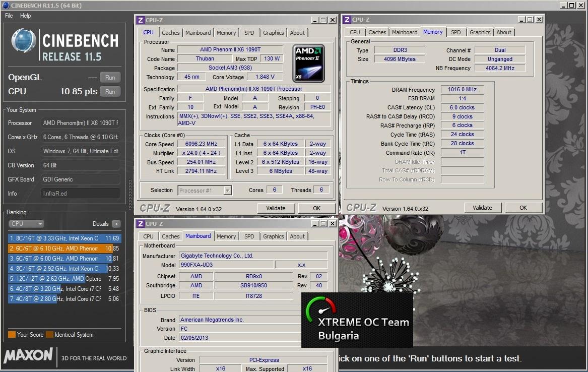Click the BIOS date 02/05/2013
Image resolution: width=588 pixels, height=372 pixels.
point(240,338)
